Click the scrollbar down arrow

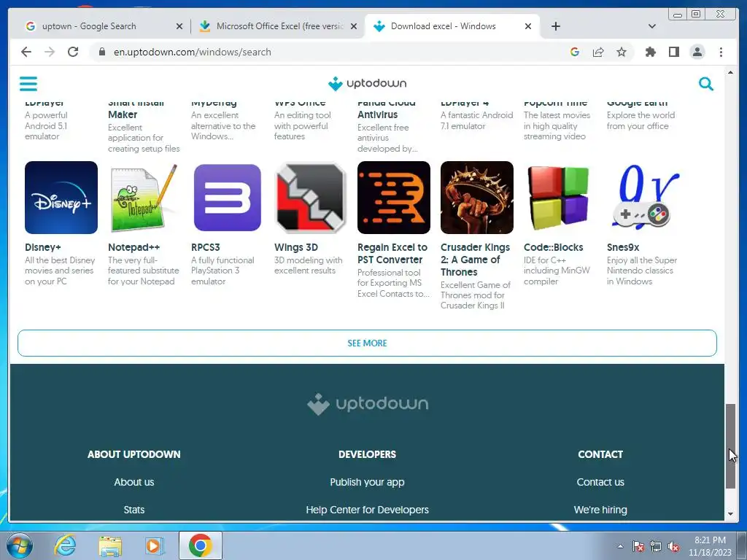point(730,514)
